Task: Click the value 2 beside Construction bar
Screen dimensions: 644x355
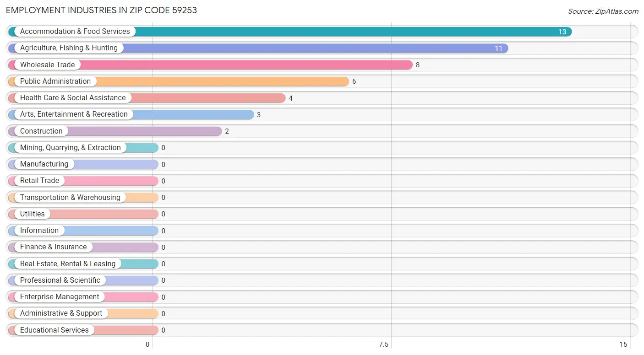Action: tap(227, 131)
